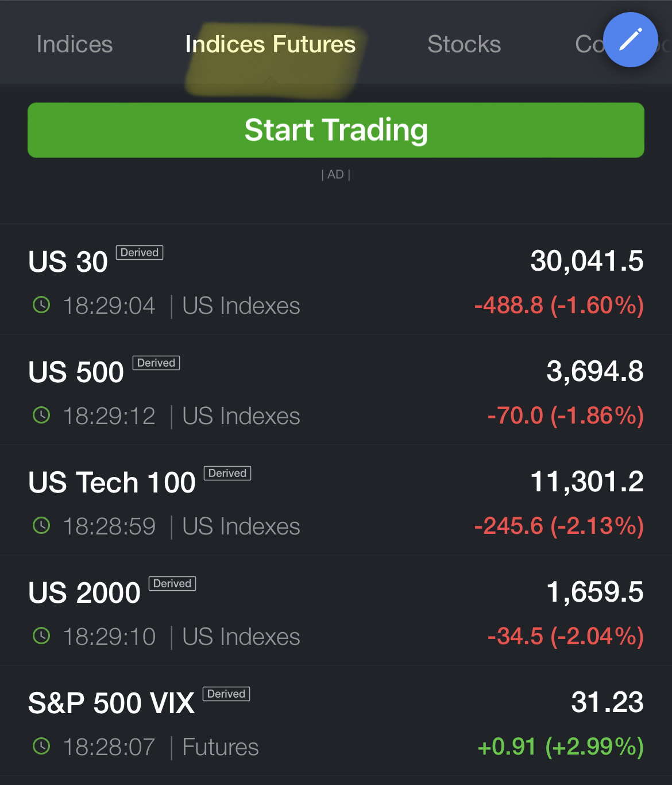672x785 pixels.
Task: Open the US 500 quote
Action: pos(336,390)
